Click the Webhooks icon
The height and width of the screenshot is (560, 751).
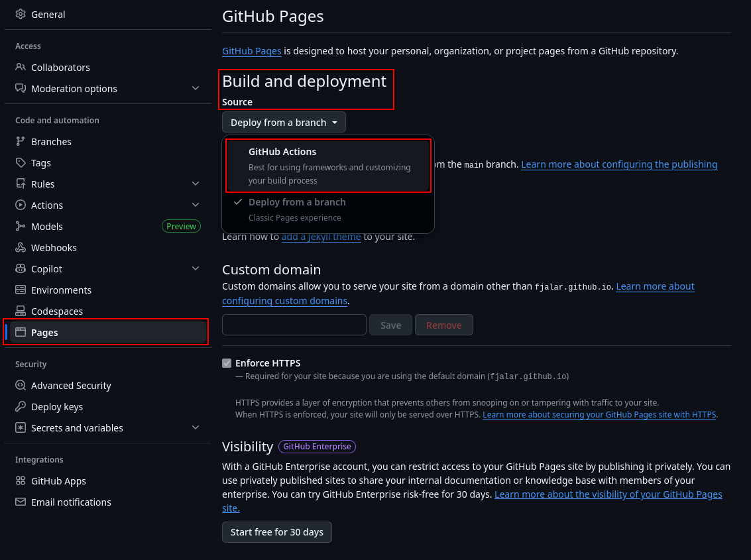point(20,247)
